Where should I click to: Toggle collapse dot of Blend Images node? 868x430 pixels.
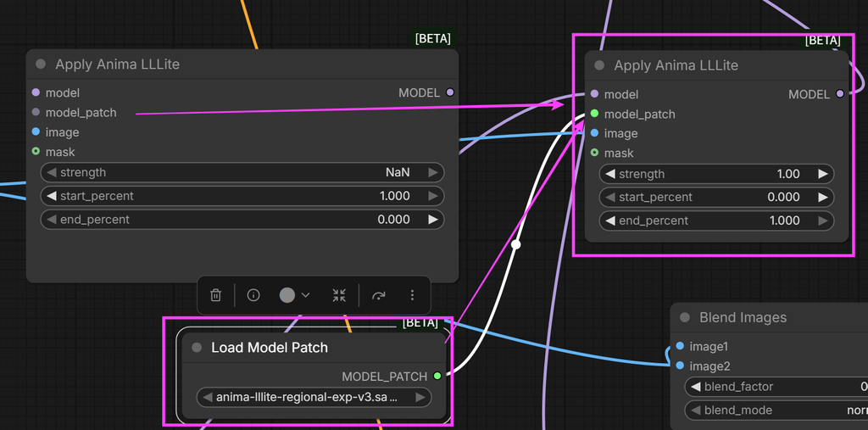[685, 317]
